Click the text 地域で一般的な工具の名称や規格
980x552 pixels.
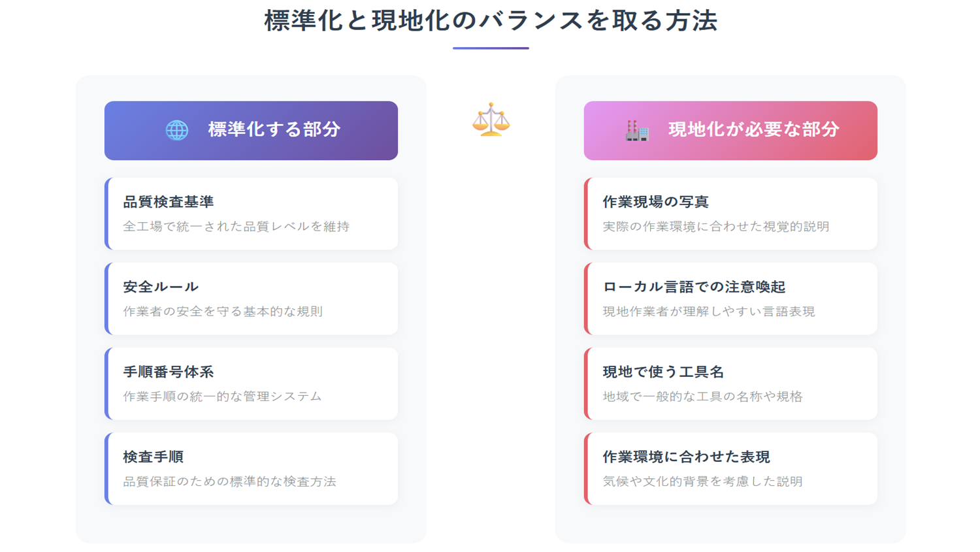[702, 397]
